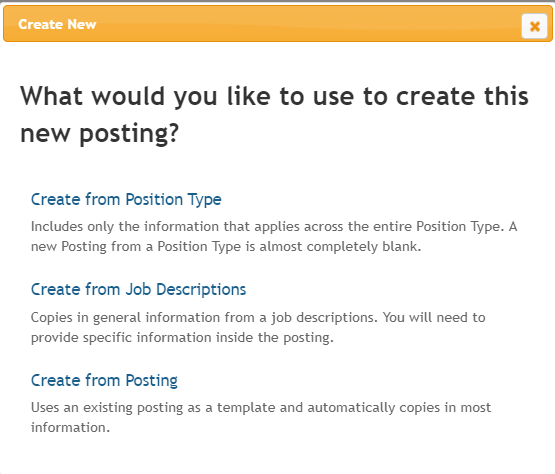Click the 'Includes only the information' description line
The width and height of the screenshot is (555, 474).
coord(274,227)
